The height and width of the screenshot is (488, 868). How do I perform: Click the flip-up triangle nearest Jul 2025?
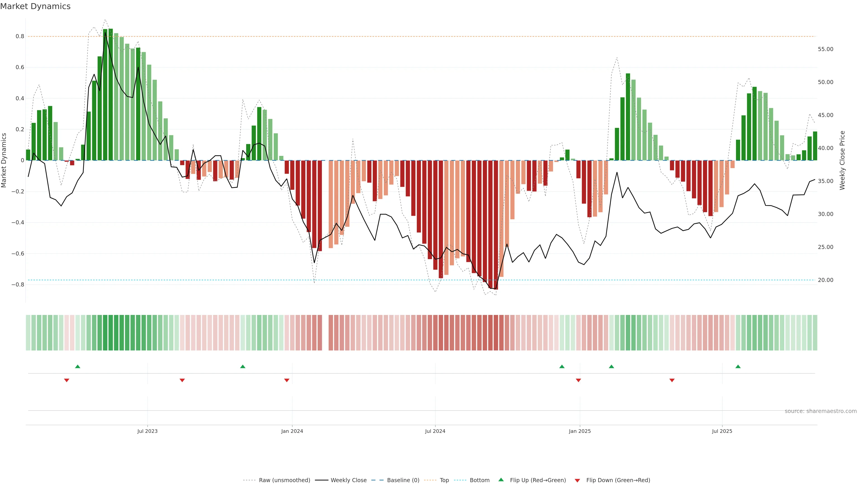[738, 366]
